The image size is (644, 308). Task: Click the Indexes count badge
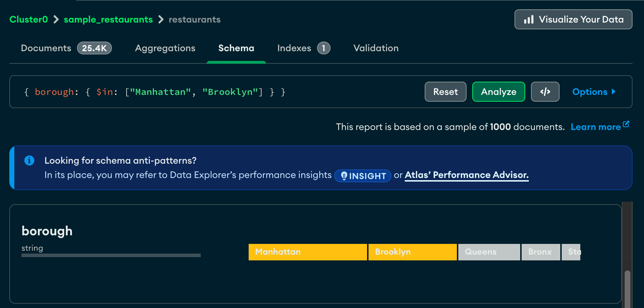(323, 48)
